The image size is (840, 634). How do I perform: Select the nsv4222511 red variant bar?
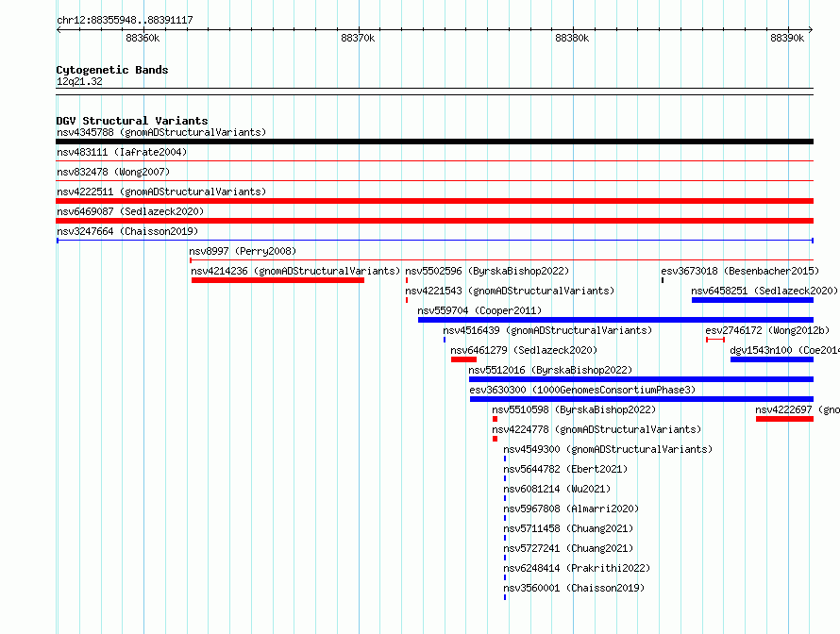[434, 201]
